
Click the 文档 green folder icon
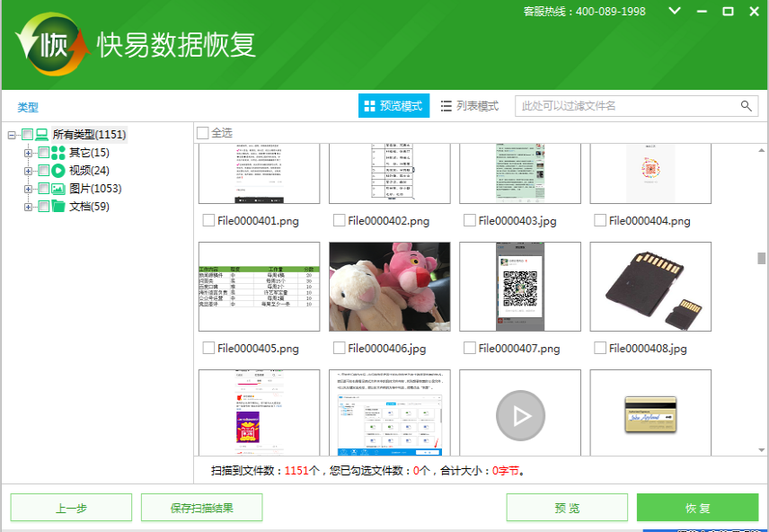(x=58, y=207)
